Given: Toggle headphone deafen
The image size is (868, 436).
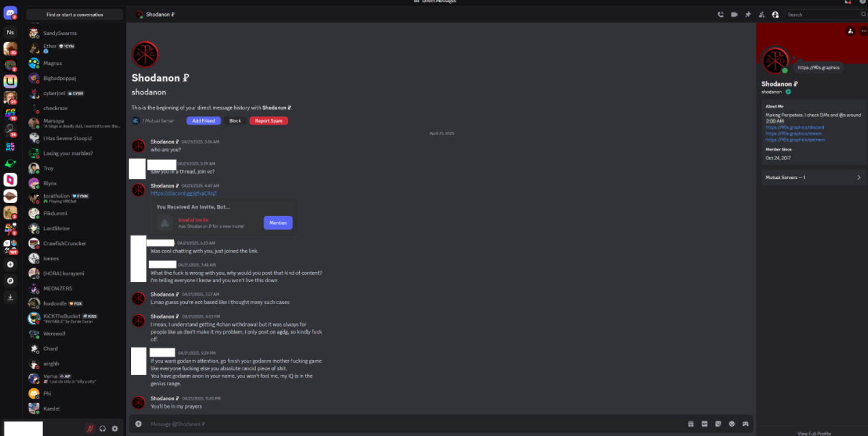Looking at the screenshot, I should [103, 429].
